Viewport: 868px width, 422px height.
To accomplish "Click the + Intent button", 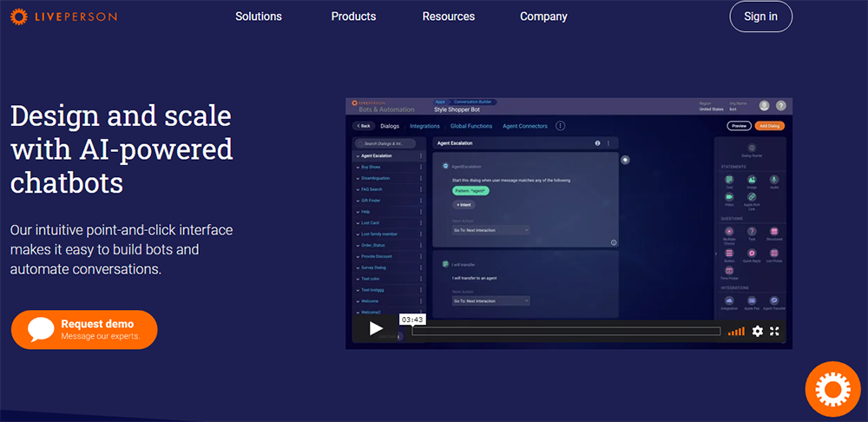I will coord(464,204).
